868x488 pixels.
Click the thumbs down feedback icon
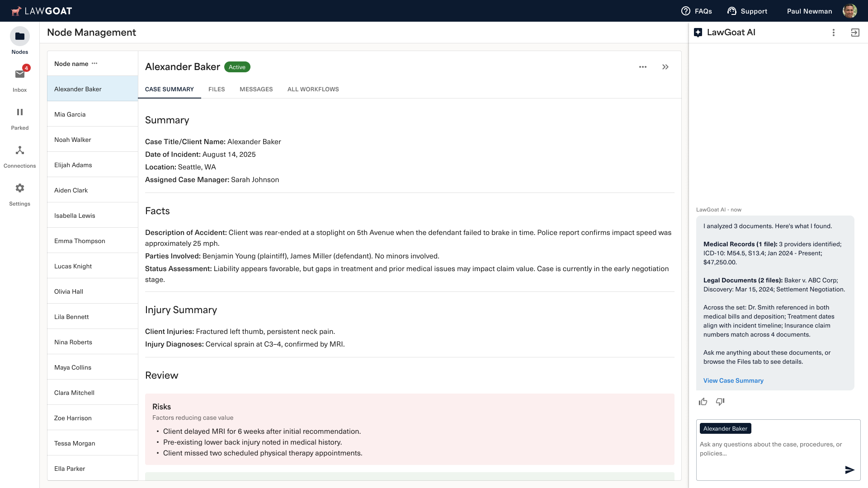(x=720, y=402)
